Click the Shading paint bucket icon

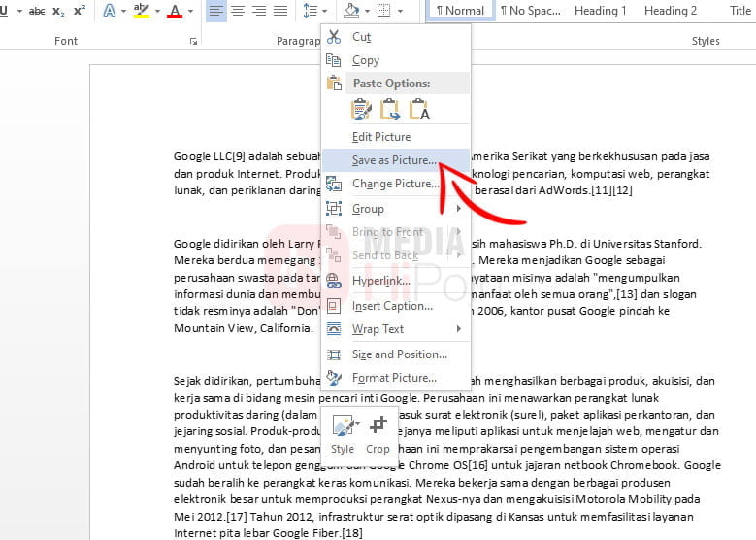coord(351,11)
